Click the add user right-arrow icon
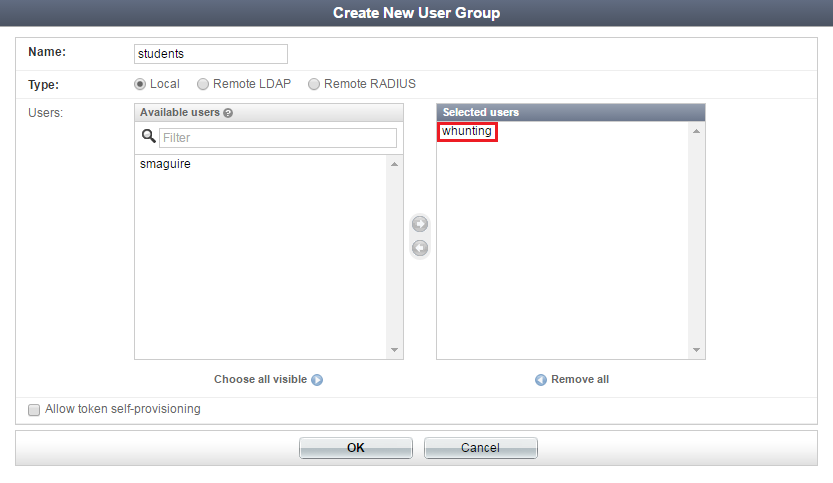This screenshot has height=483, width=833. coord(421,224)
